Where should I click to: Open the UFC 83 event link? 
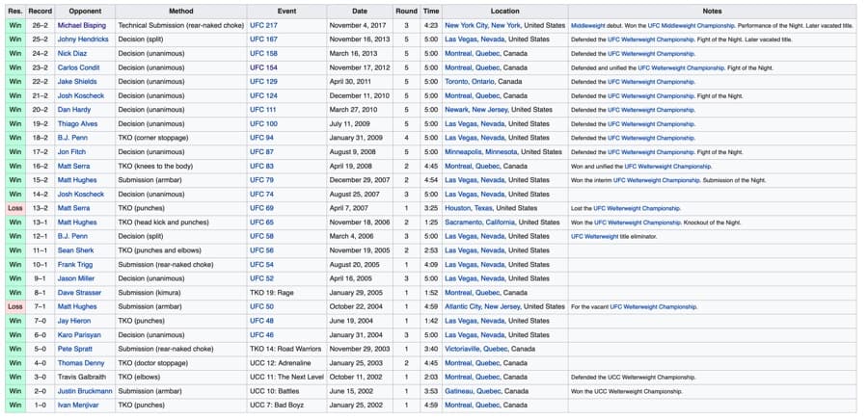tap(261, 167)
